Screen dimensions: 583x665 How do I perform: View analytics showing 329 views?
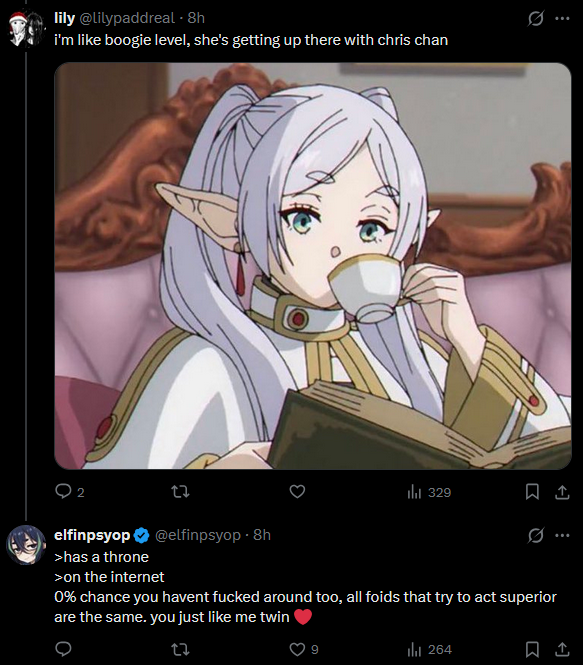coord(429,492)
